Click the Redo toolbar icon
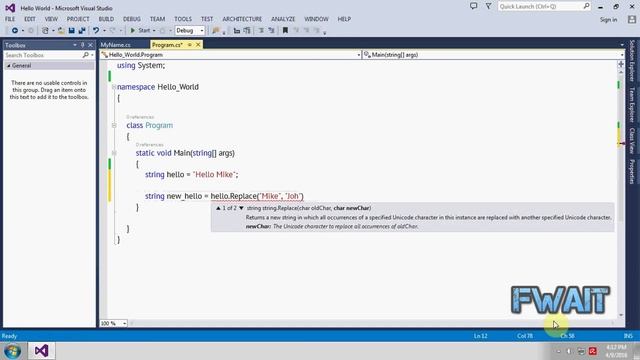 [113, 31]
